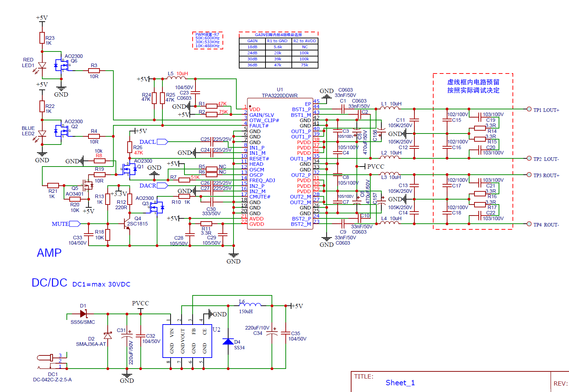Click the D2 SMAJ36A-AT TVS diode symbol
The height and width of the screenshot is (392, 569).
[108, 336]
